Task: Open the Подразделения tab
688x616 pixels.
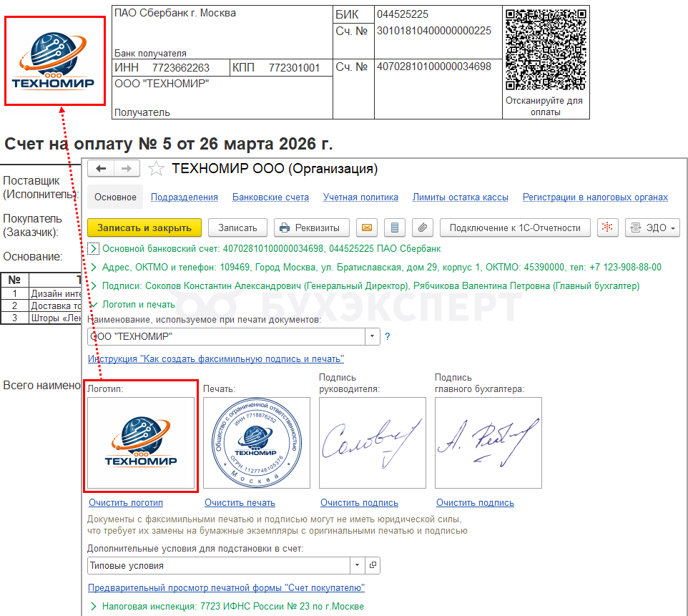Action: pos(185,197)
